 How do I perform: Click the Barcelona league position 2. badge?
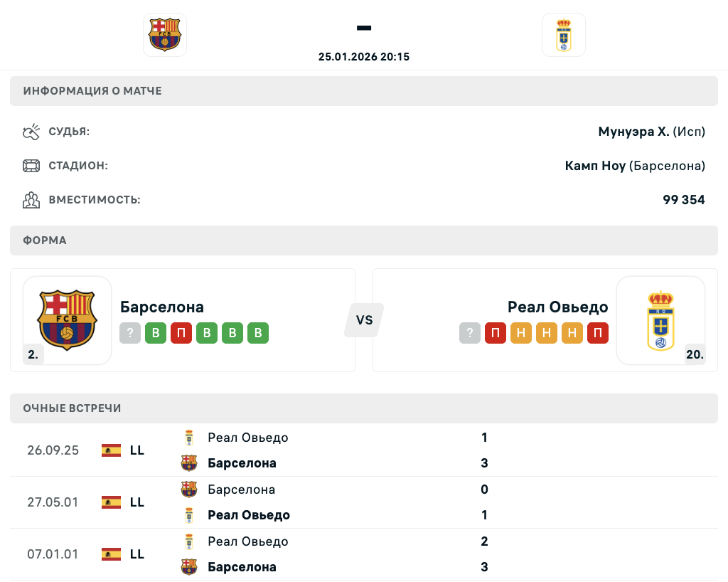tap(33, 354)
